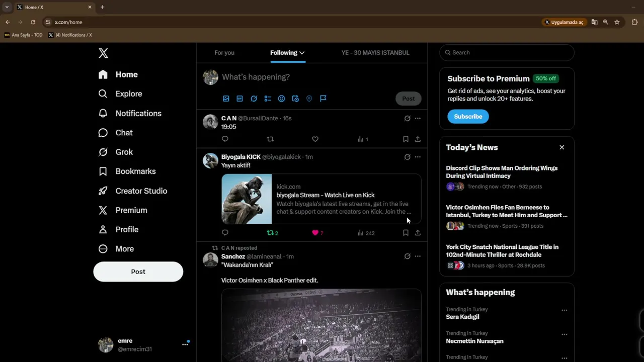
Task: Click Uygulamada aç in address bar
Action: coord(563,22)
